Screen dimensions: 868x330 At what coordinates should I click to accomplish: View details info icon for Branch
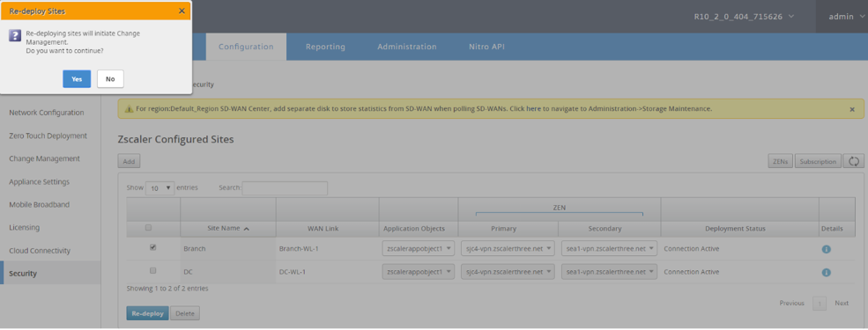tap(827, 249)
